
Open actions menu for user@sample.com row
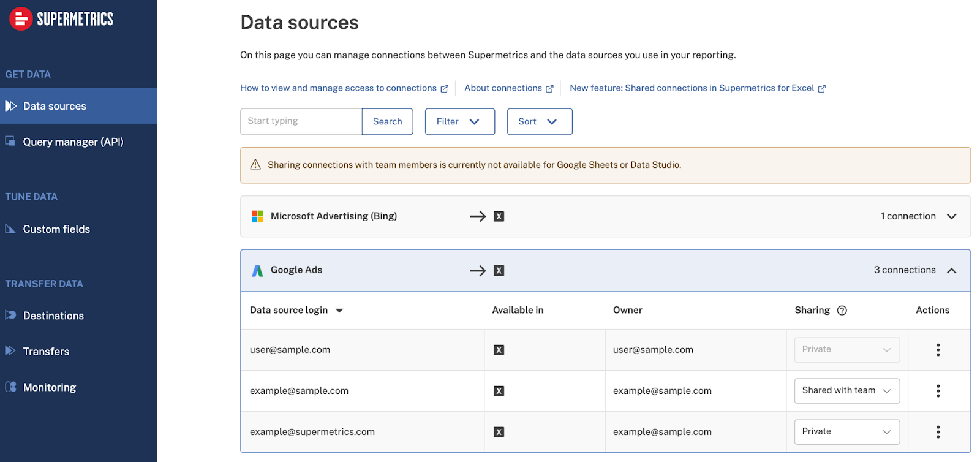[938, 350]
